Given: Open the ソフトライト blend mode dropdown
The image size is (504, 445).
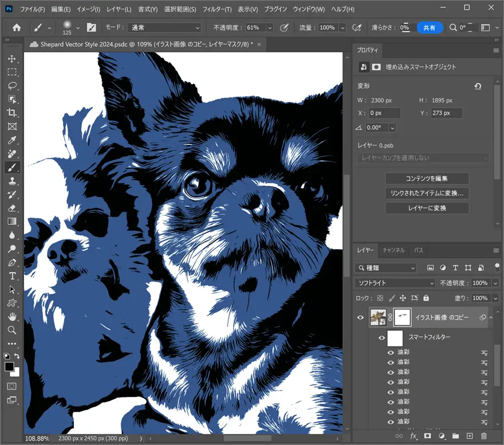Looking at the screenshot, I should click(x=395, y=283).
